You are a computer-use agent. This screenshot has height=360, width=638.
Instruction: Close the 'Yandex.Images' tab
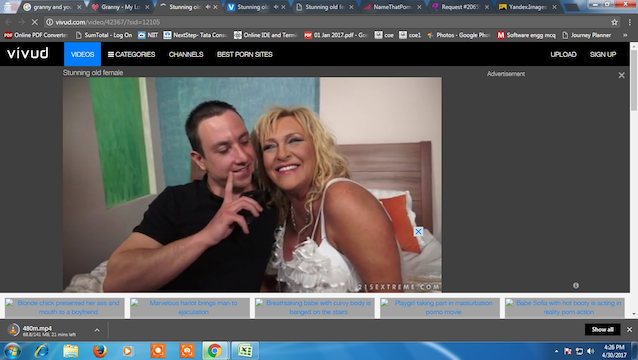pos(554,7)
